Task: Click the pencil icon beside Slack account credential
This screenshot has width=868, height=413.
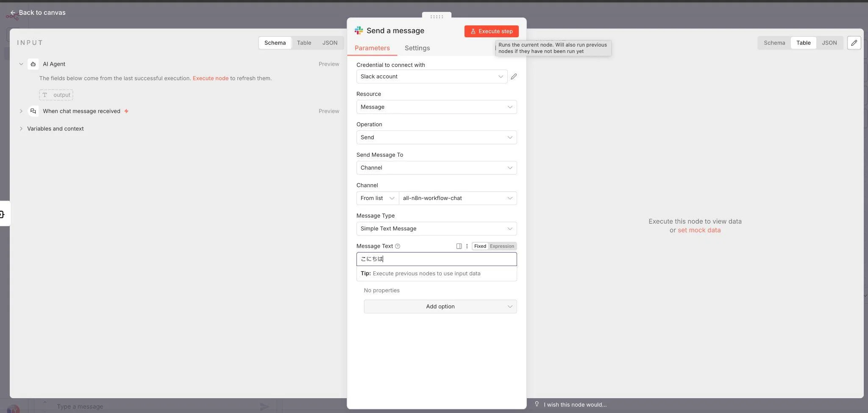Action: pyautogui.click(x=514, y=77)
